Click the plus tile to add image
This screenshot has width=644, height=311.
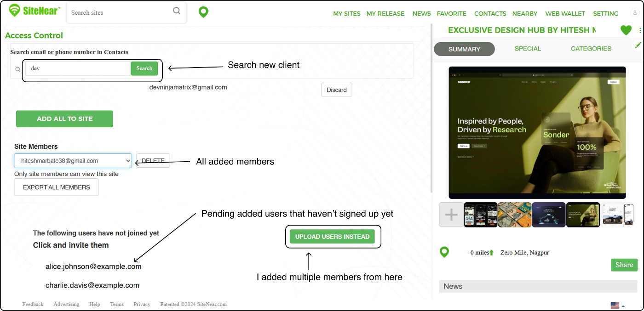(451, 215)
